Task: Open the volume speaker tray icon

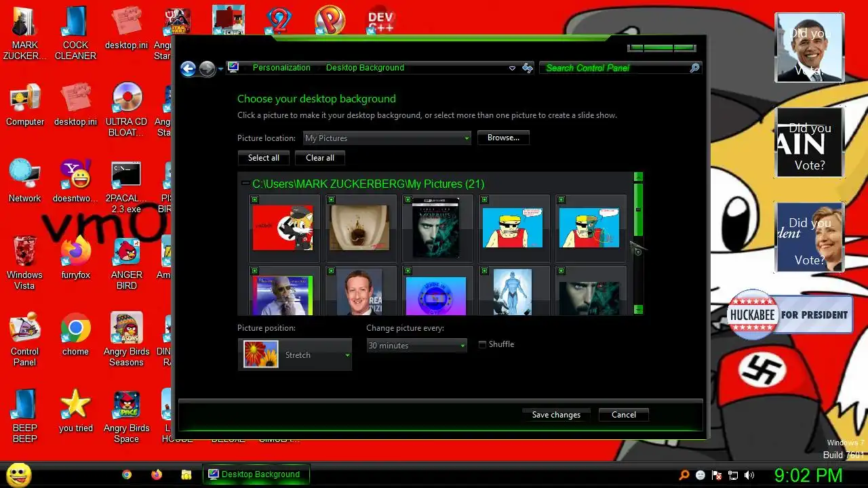Action: 749,475
